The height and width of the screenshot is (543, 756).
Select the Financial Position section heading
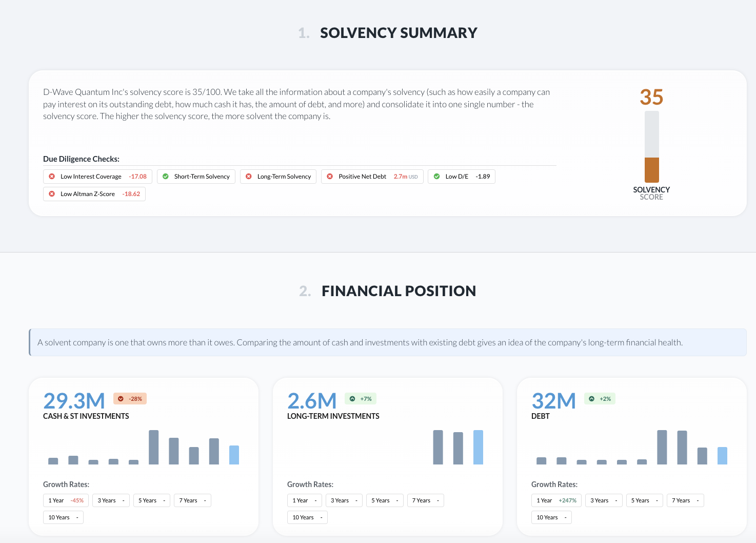click(399, 290)
